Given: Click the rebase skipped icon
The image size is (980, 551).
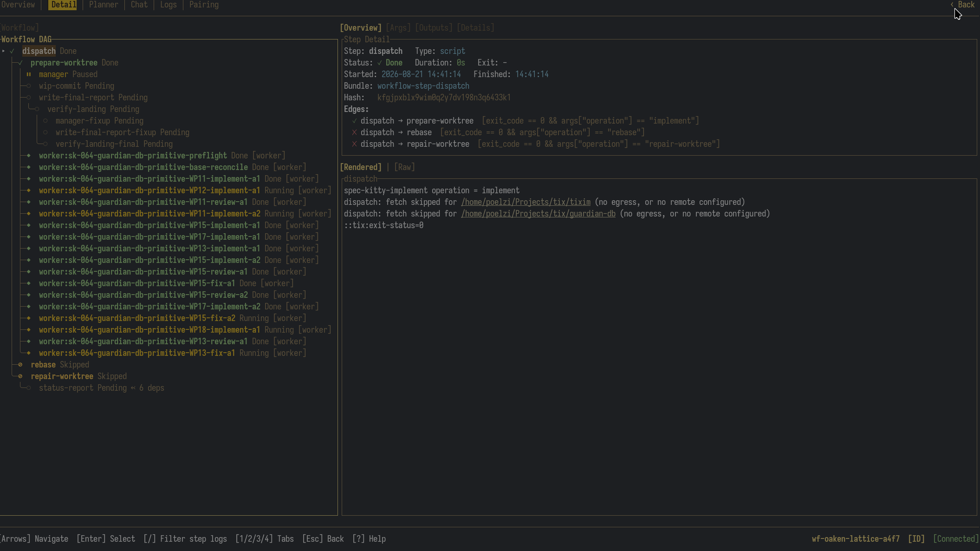Looking at the screenshot, I should pyautogui.click(x=20, y=365).
